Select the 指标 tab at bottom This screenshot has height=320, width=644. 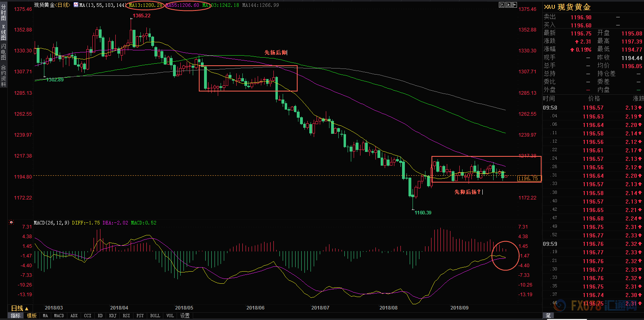(16, 316)
